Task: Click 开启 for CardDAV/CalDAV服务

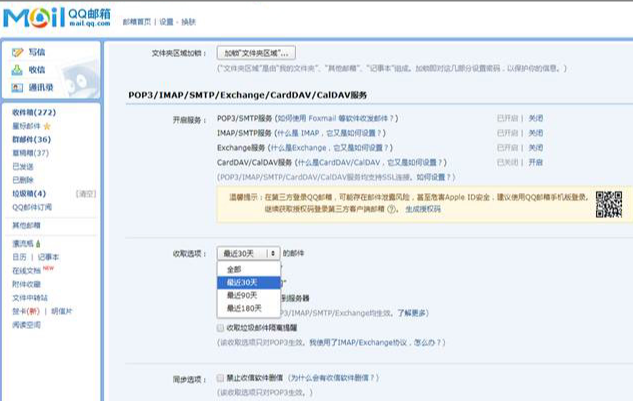Action: (536, 162)
